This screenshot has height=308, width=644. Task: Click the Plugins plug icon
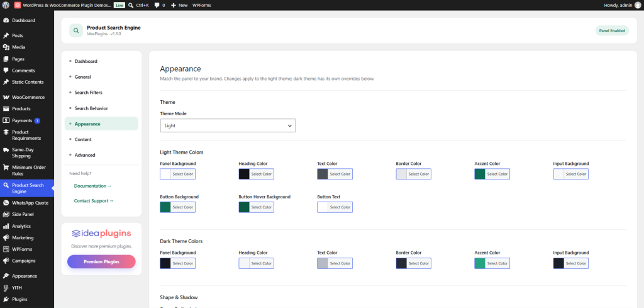tap(6, 299)
